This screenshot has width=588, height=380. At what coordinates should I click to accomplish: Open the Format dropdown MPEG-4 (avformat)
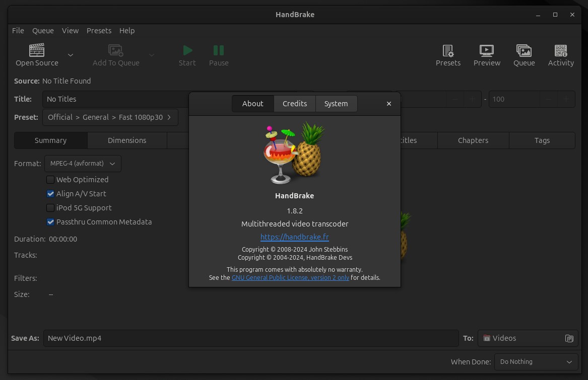pyautogui.click(x=83, y=164)
